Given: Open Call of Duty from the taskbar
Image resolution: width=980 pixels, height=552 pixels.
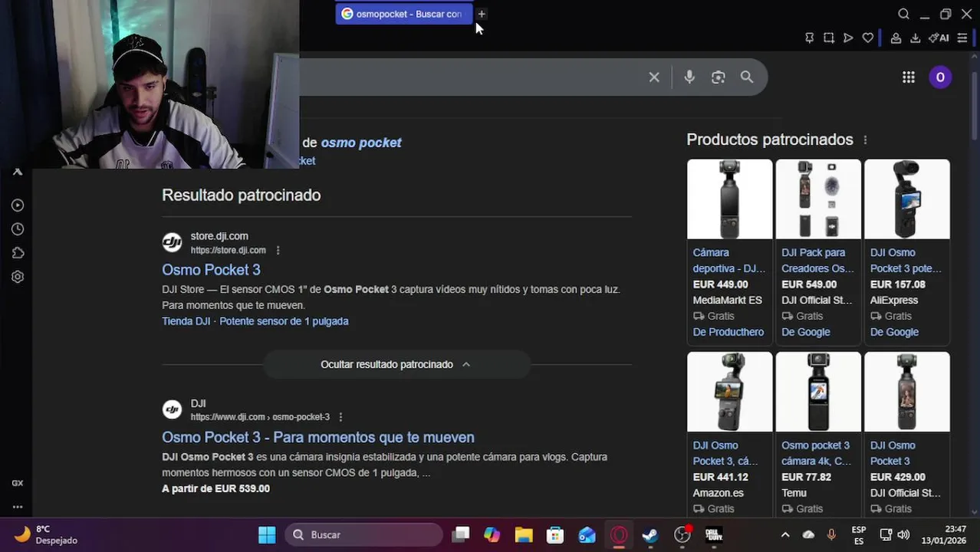Looking at the screenshot, I should (x=714, y=534).
